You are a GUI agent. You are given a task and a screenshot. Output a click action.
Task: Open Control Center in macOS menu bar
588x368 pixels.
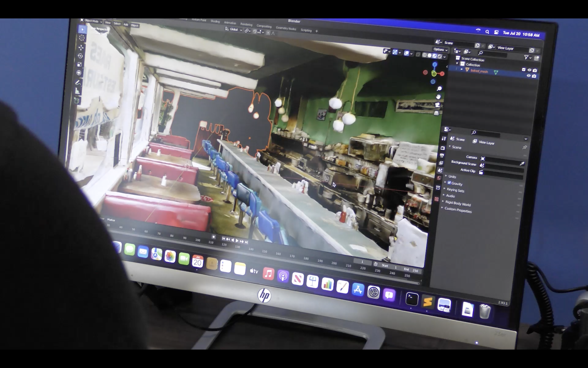pos(496,33)
